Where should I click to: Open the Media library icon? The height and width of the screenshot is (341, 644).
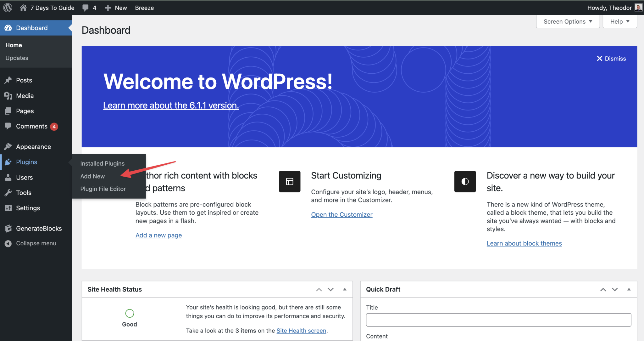[x=8, y=96]
